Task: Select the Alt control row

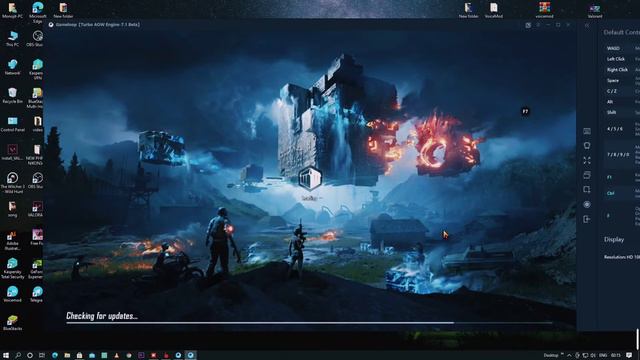Action: click(x=622, y=102)
